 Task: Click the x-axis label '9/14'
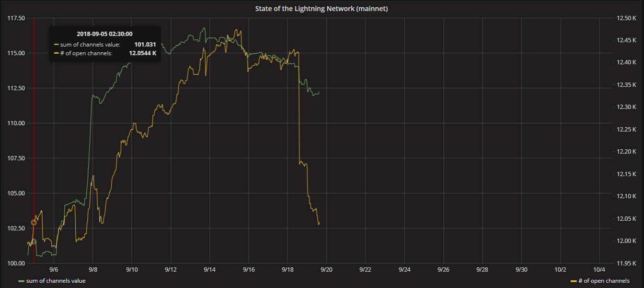pyautogui.click(x=210, y=270)
